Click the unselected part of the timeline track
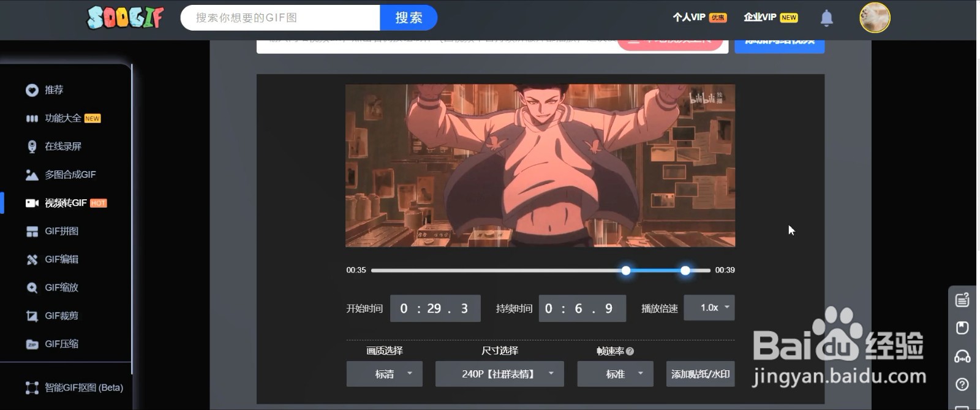This screenshot has height=410, width=980. 496,270
